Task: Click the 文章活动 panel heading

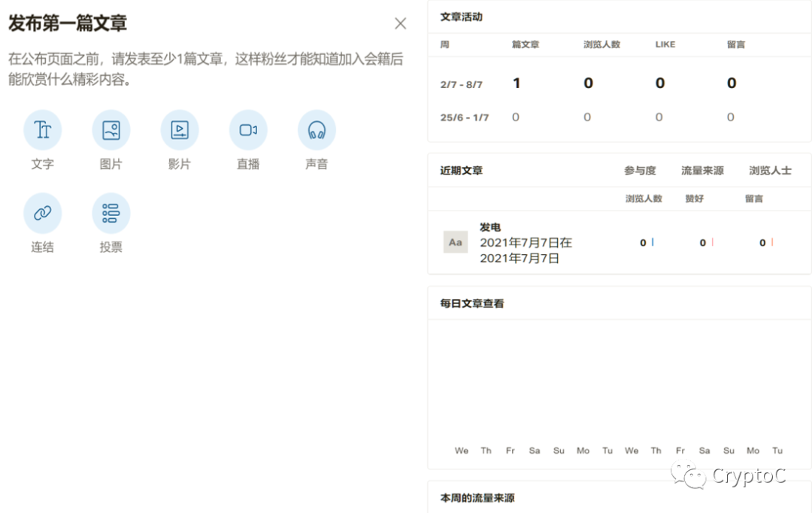Action: click(461, 17)
